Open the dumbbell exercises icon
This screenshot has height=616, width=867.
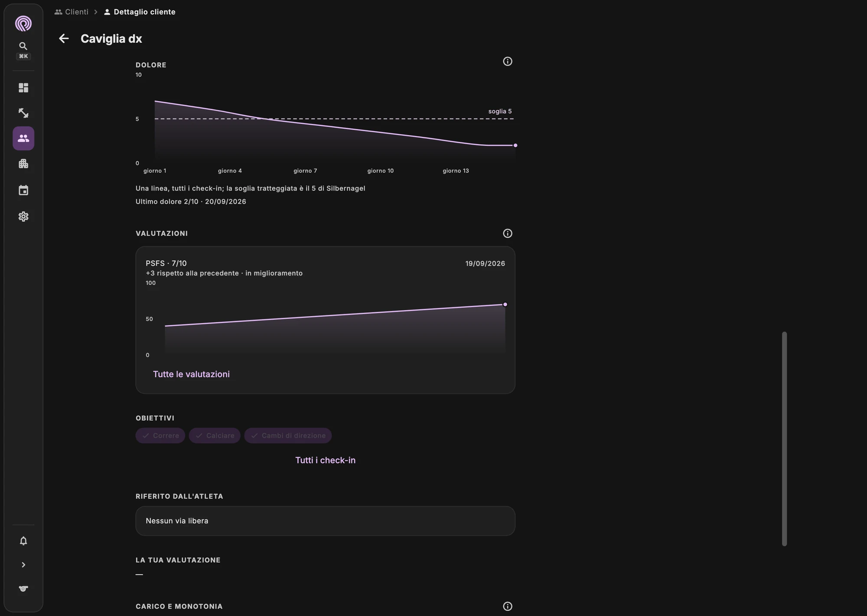23,113
